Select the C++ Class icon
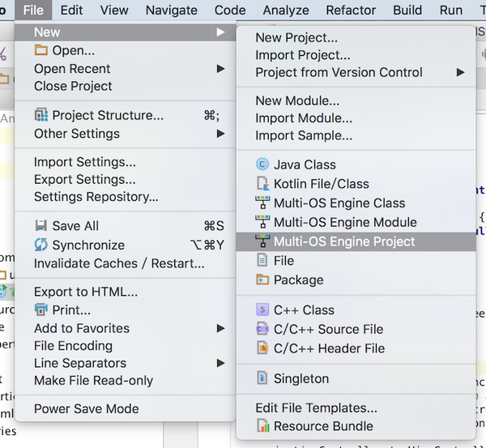This screenshot has width=486, height=448. (262, 309)
